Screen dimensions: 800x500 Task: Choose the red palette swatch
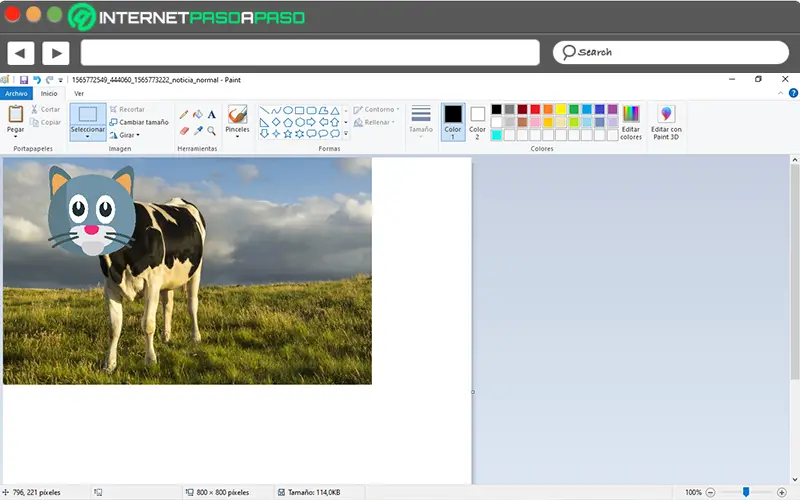point(535,109)
